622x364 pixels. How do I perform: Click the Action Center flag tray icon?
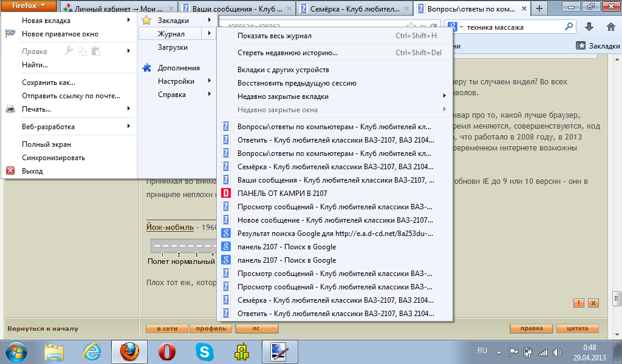click(514, 352)
